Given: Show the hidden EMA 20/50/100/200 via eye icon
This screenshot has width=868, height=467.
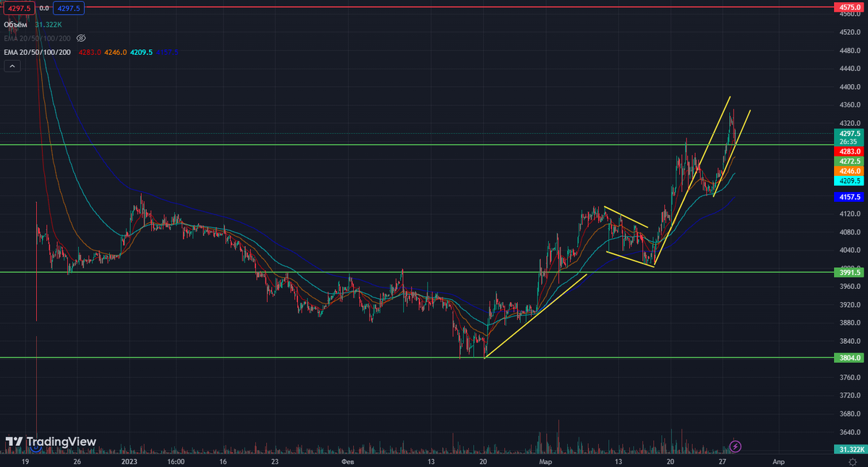Looking at the screenshot, I should point(81,38).
